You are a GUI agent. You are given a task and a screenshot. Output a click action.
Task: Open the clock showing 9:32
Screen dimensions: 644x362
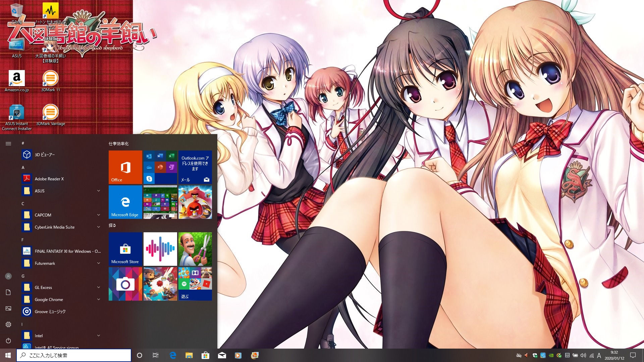coord(614,355)
